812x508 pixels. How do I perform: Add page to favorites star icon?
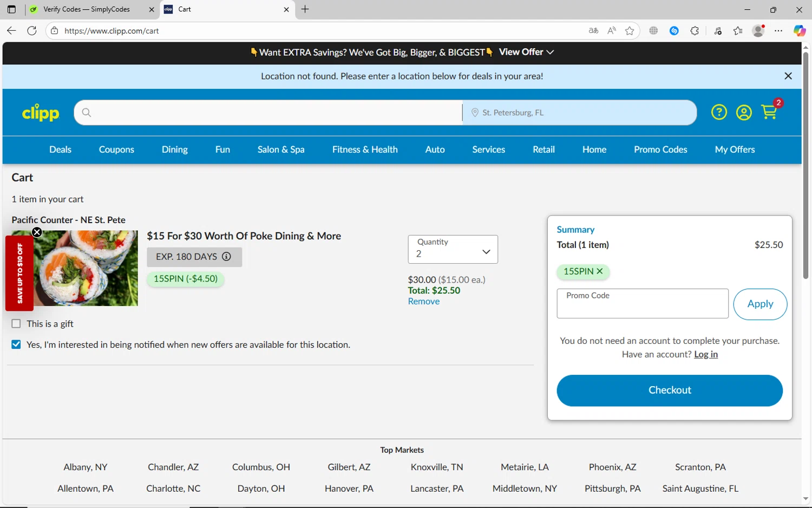tap(630, 31)
